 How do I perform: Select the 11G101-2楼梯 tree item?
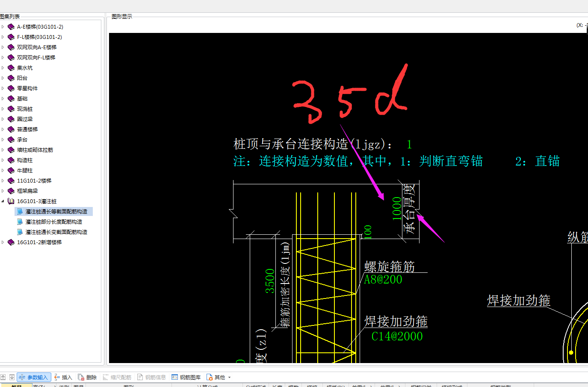click(34, 180)
